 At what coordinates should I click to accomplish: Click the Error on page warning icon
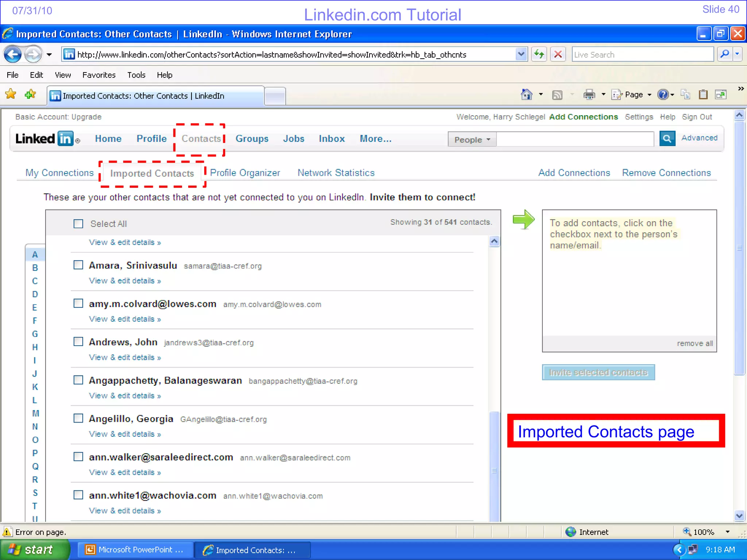pyautogui.click(x=7, y=532)
